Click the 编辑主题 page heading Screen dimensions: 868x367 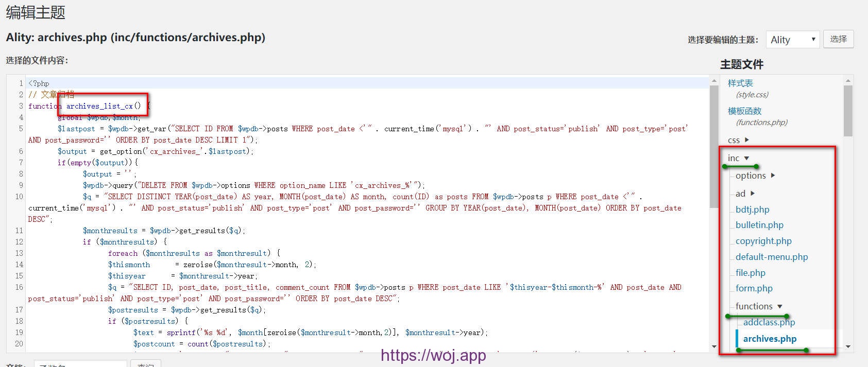[36, 12]
